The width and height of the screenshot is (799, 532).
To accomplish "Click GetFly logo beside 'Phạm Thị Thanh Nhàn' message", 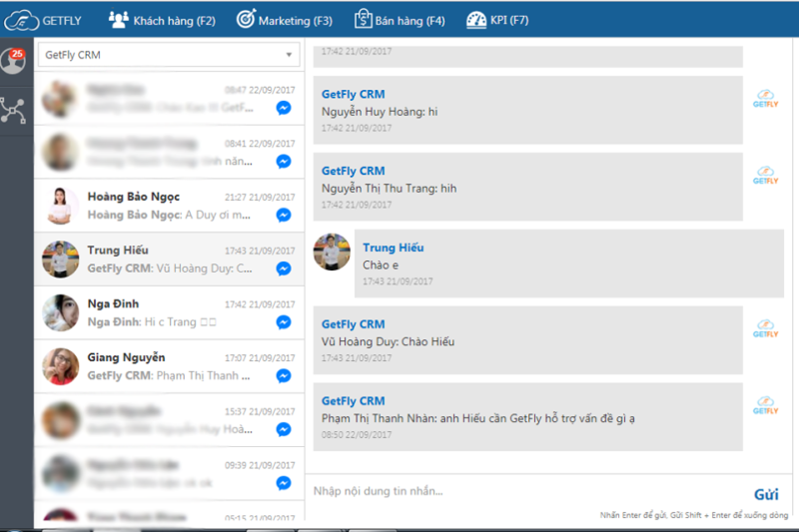I will pyautogui.click(x=765, y=405).
